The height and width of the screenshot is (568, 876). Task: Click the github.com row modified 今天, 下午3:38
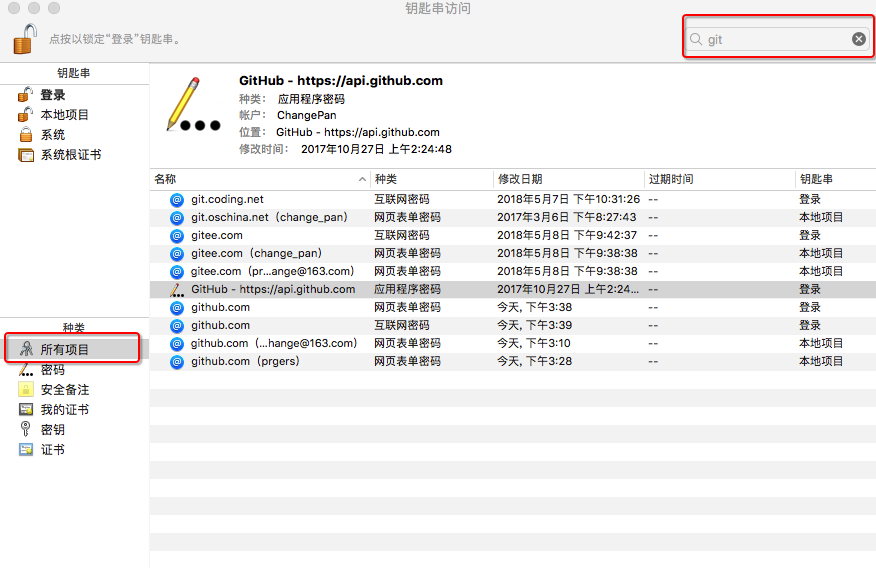coord(513,307)
